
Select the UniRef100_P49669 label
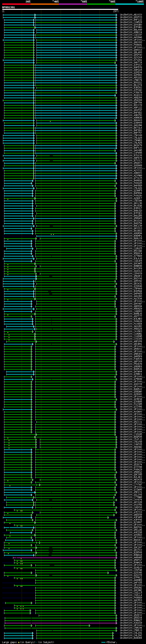pyautogui.click(x=131, y=597)
